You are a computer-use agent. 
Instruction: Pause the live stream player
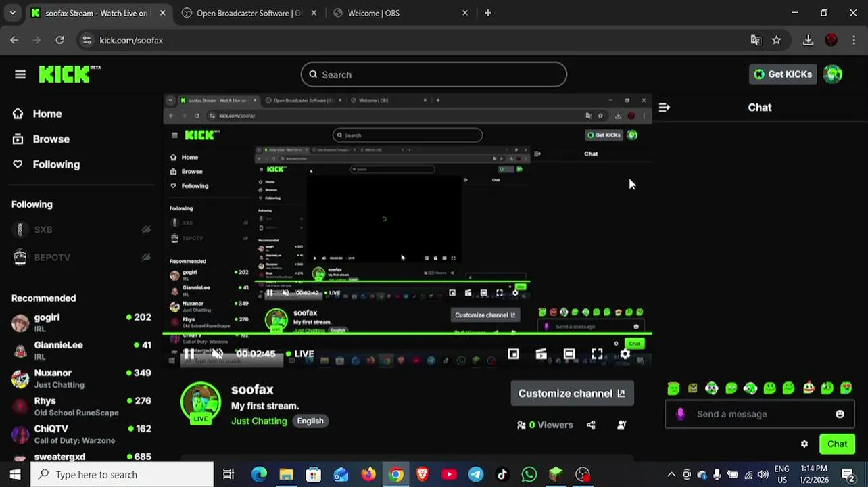189,354
